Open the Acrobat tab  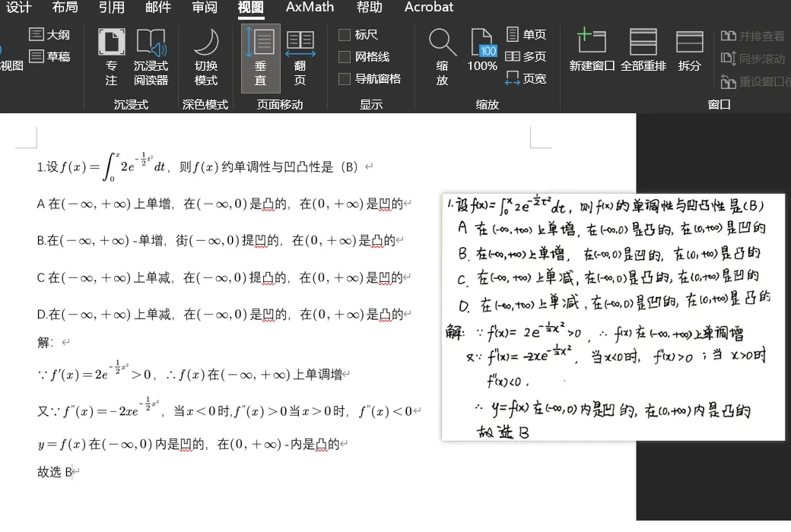(x=429, y=7)
